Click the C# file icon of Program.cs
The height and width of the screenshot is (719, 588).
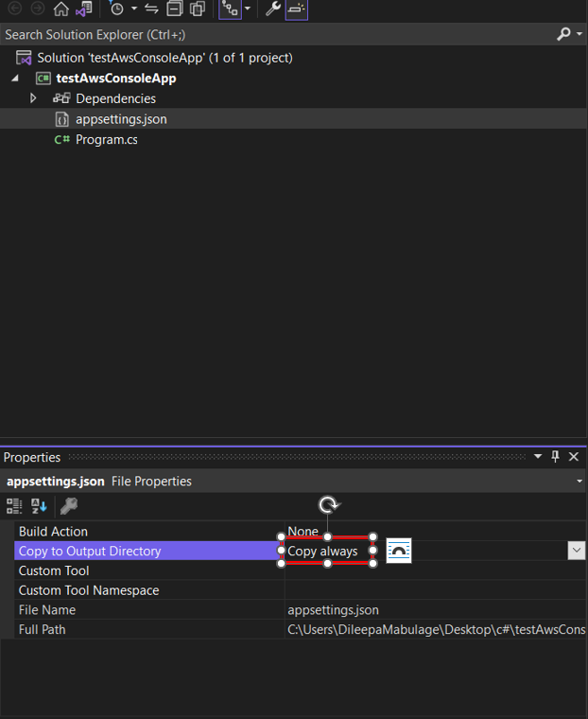pyautogui.click(x=61, y=139)
